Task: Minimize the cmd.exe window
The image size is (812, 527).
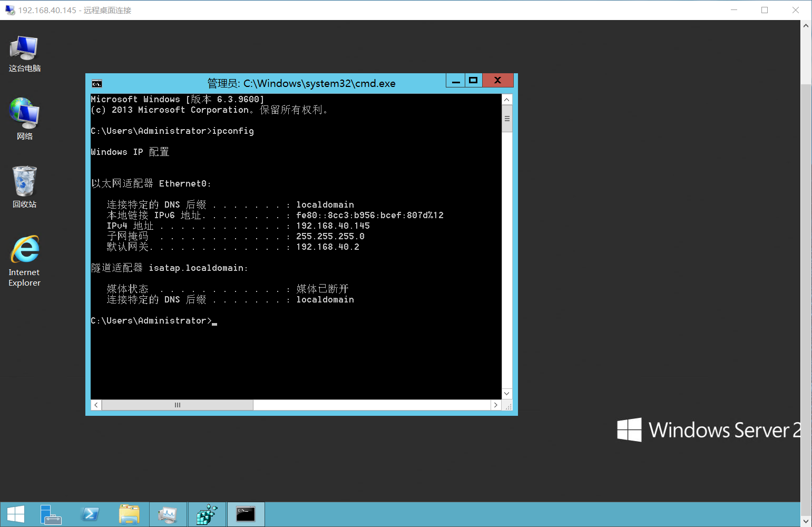Action: click(456, 81)
